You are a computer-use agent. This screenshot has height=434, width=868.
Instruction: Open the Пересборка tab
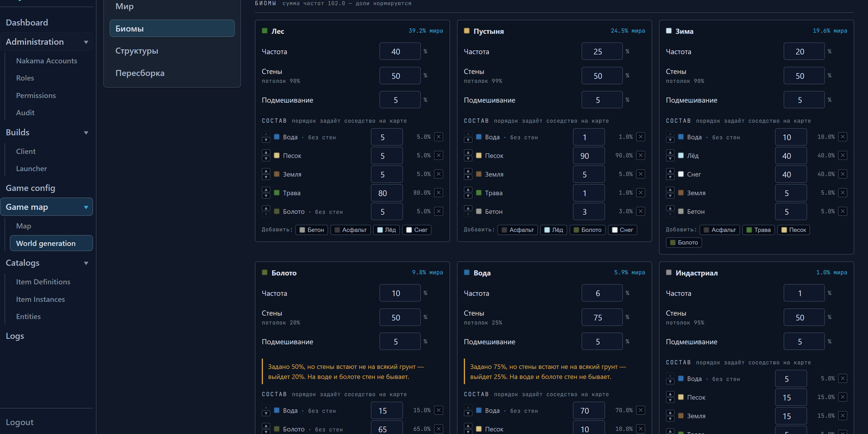tap(172, 73)
